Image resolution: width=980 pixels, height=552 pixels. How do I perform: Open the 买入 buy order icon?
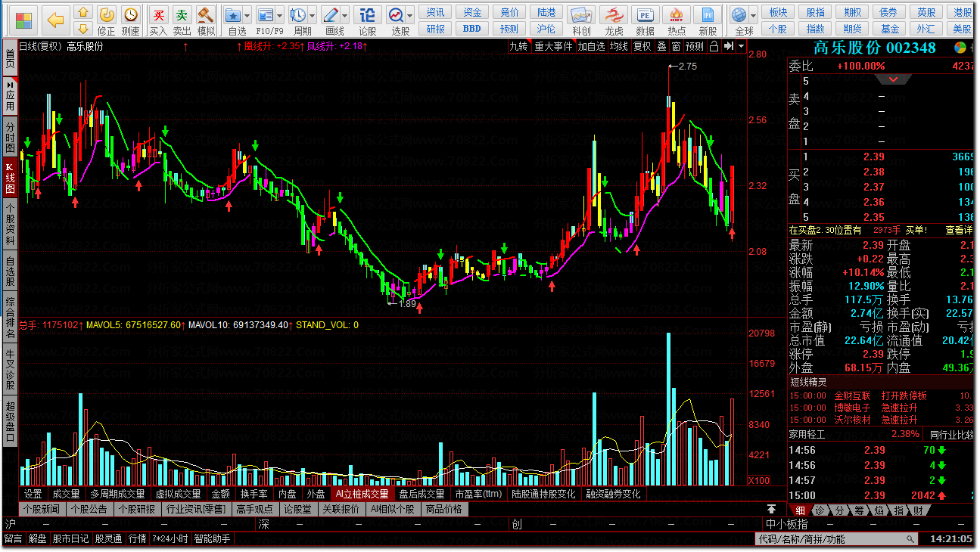tap(158, 20)
